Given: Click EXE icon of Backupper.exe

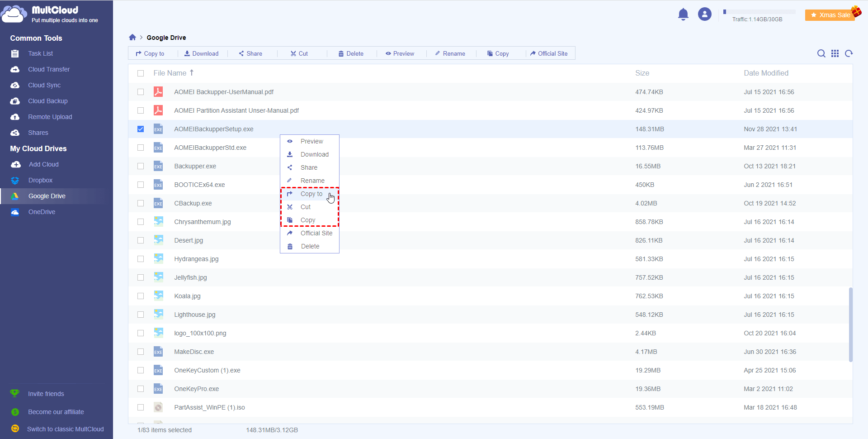Looking at the screenshot, I should tap(158, 166).
